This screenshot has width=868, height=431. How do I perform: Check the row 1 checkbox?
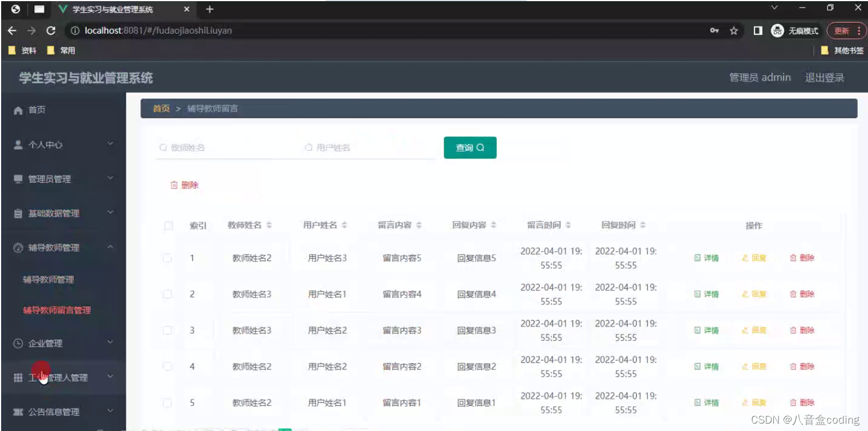tap(167, 258)
